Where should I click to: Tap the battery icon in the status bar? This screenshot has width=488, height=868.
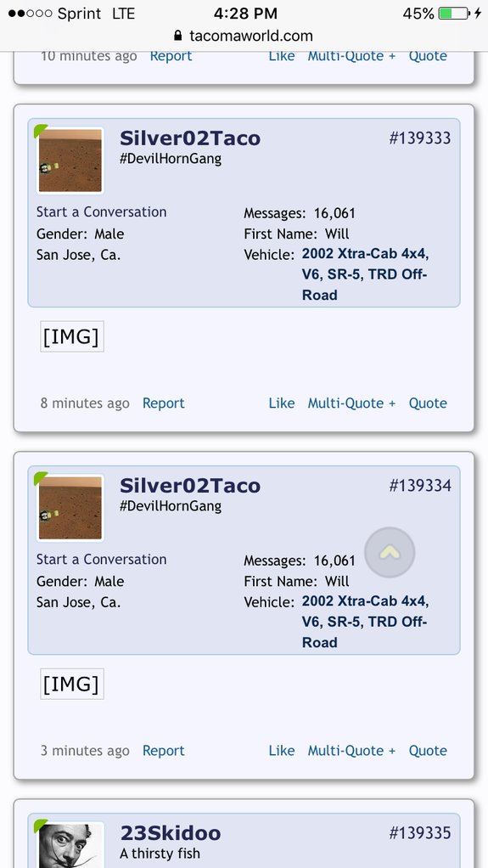454,14
